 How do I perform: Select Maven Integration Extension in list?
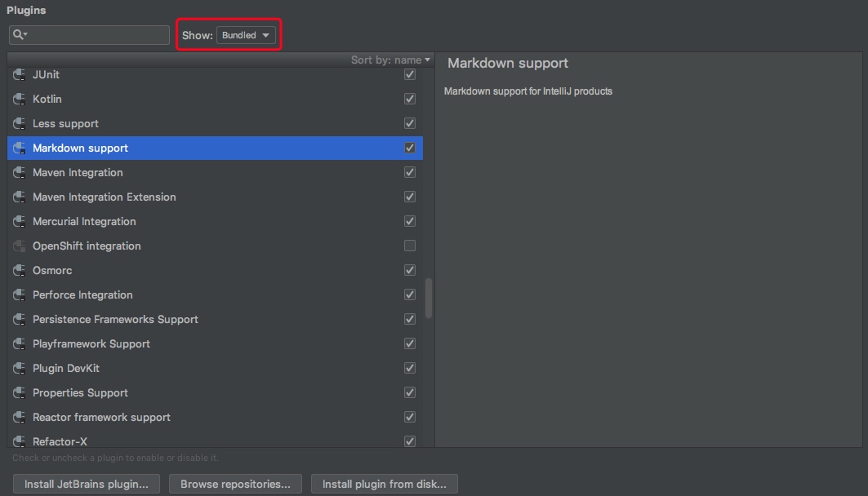104,197
